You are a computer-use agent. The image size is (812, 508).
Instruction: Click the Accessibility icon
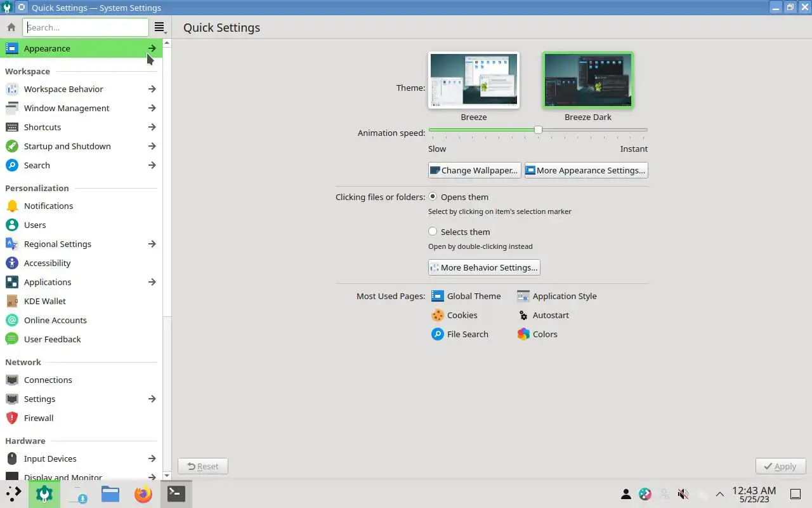pyautogui.click(x=11, y=263)
